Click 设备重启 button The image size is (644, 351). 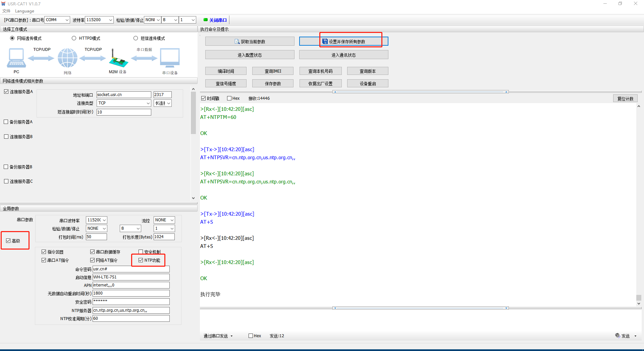pyautogui.click(x=368, y=83)
